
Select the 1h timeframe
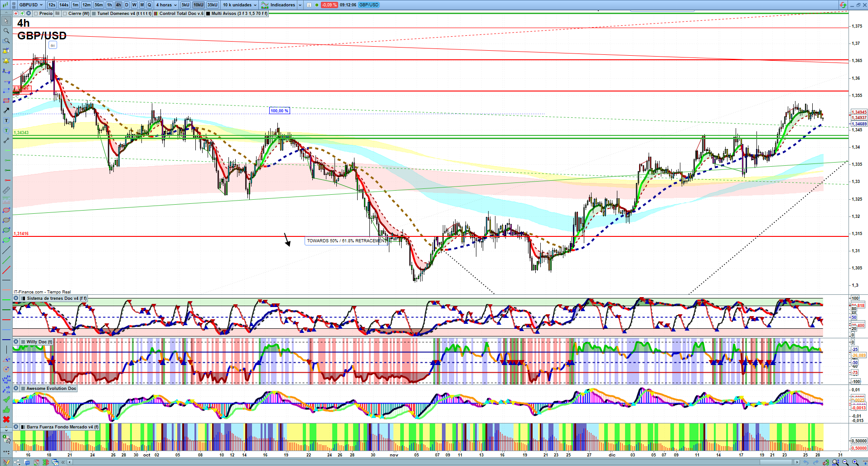click(x=109, y=5)
